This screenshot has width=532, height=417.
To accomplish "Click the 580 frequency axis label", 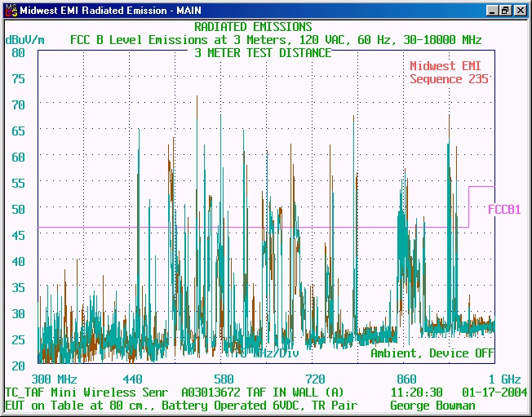I will point(224,379).
